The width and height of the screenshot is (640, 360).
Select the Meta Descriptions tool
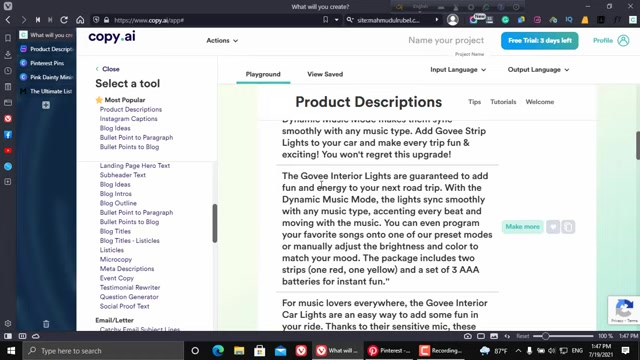point(127,269)
